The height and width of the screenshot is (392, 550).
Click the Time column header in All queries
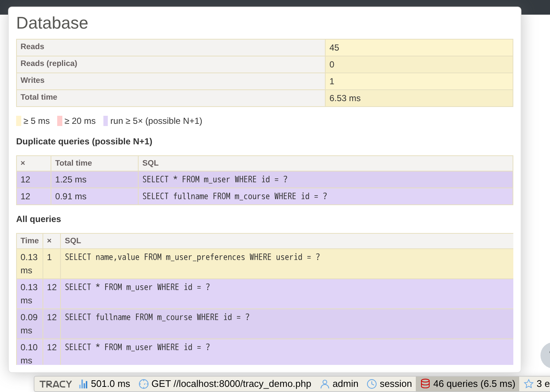coord(30,241)
